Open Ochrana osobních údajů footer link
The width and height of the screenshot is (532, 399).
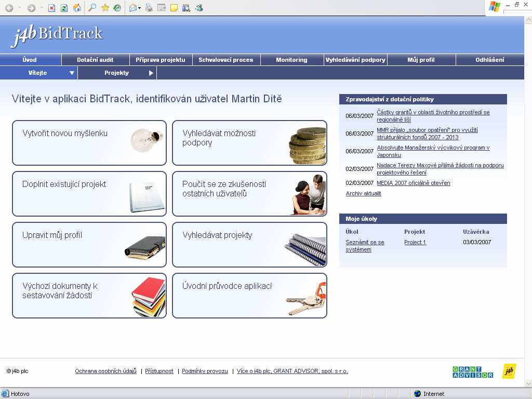coord(106,371)
